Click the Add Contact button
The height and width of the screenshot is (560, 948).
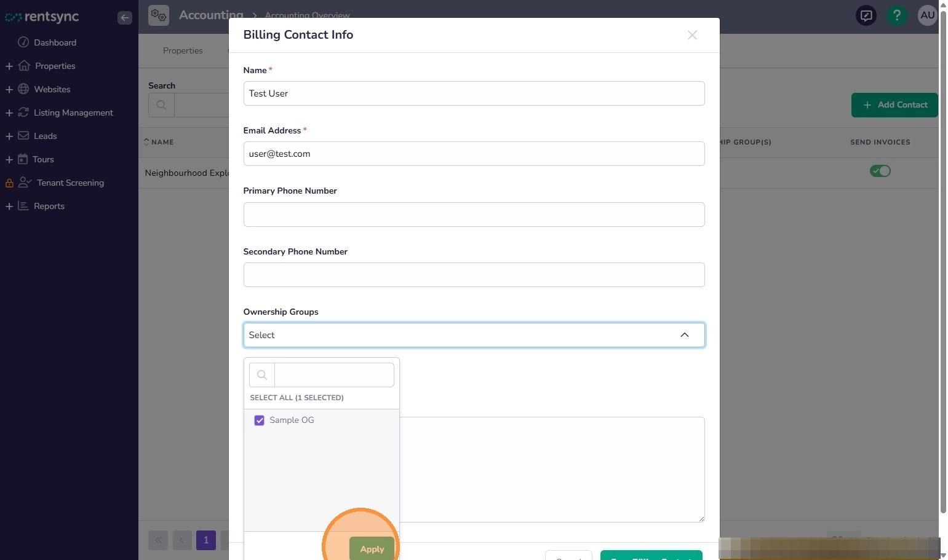(x=894, y=105)
